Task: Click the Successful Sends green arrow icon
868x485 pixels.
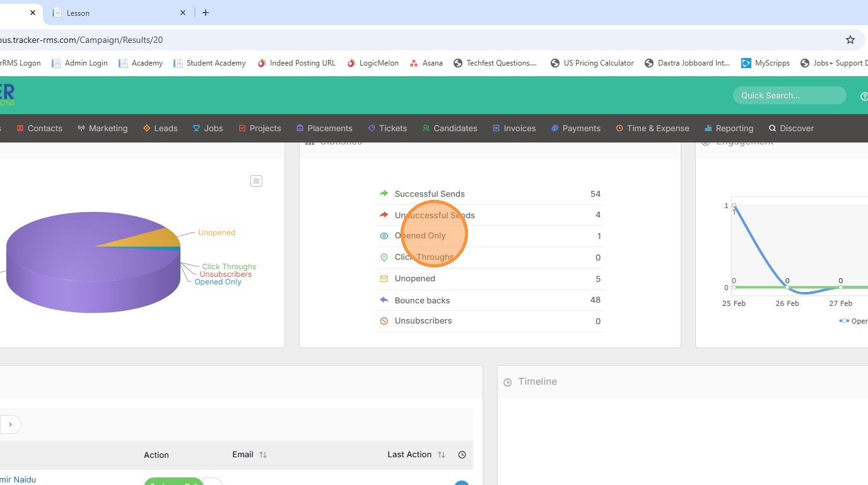Action: [x=384, y=194]
